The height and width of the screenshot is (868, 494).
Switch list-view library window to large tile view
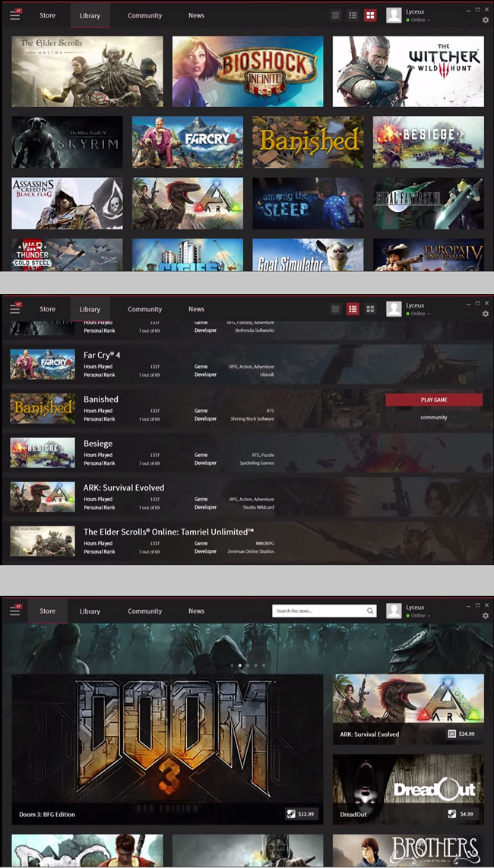tap(370, 309)
